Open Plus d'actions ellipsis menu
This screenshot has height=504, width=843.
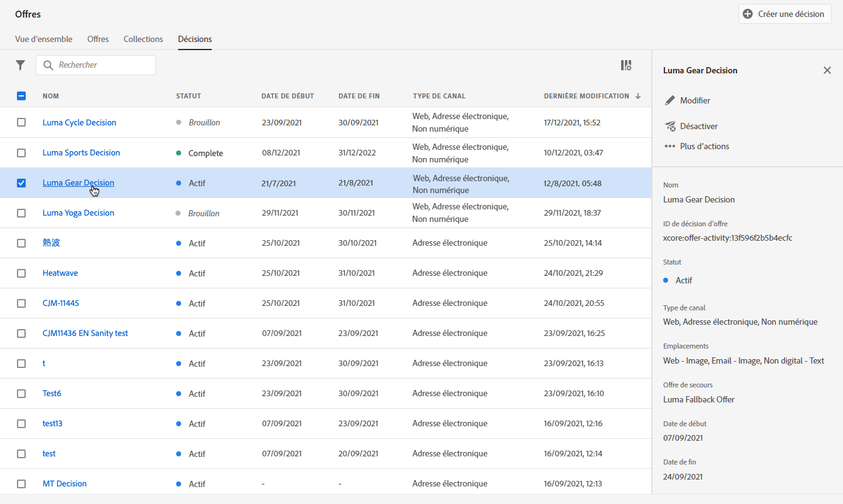click(670, 146)
